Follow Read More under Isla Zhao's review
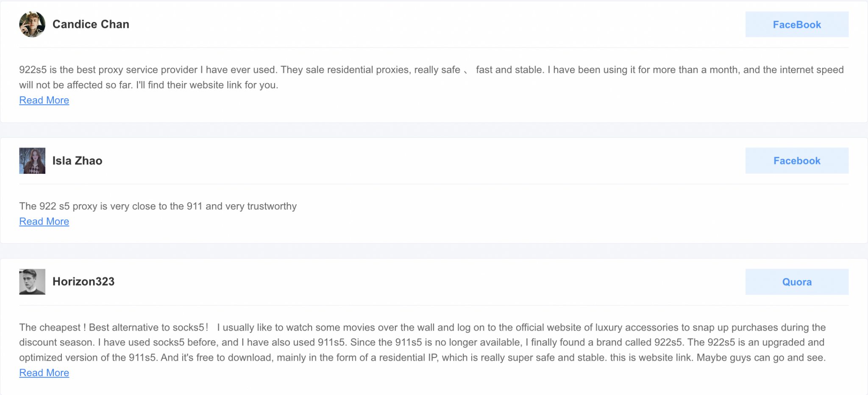This screenshot has width=868, height=395. [44, 222]
